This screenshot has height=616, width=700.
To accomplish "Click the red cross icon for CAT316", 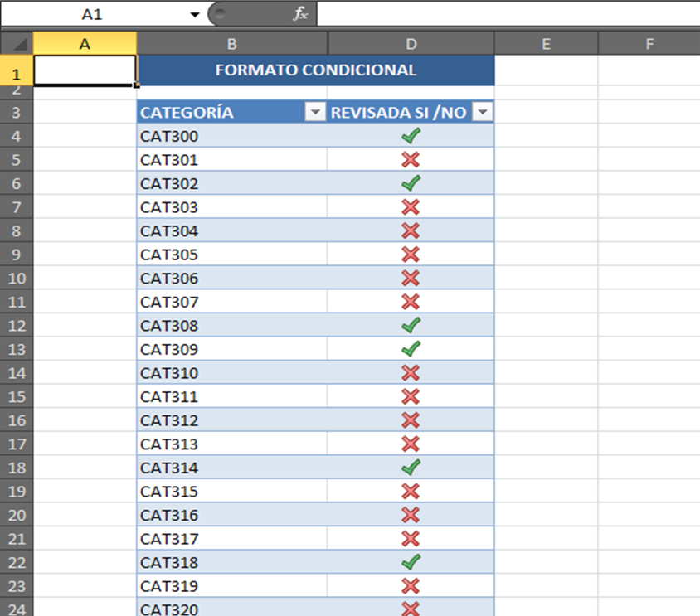I will pyautogui.click(x=411, y=515).
